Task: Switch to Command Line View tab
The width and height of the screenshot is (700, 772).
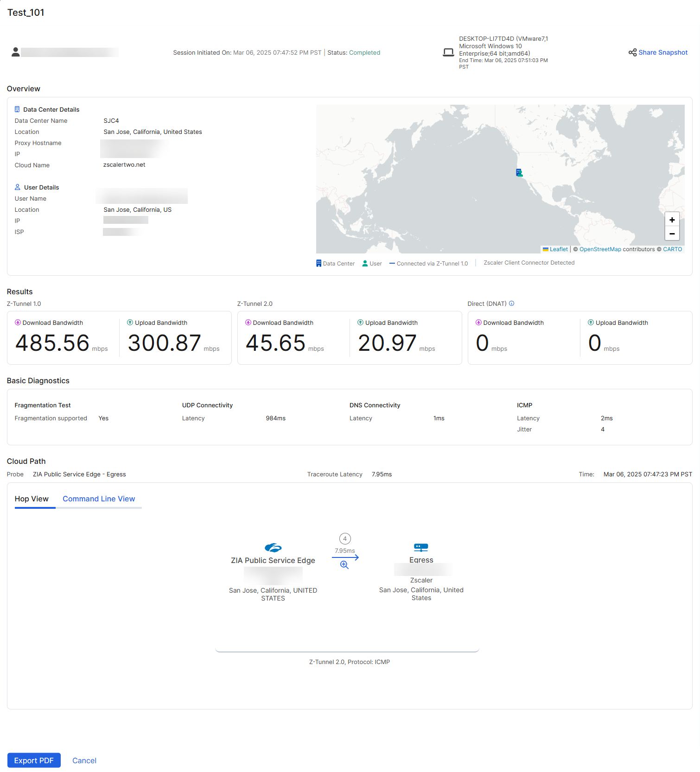Action: click(x=99, y=499)
